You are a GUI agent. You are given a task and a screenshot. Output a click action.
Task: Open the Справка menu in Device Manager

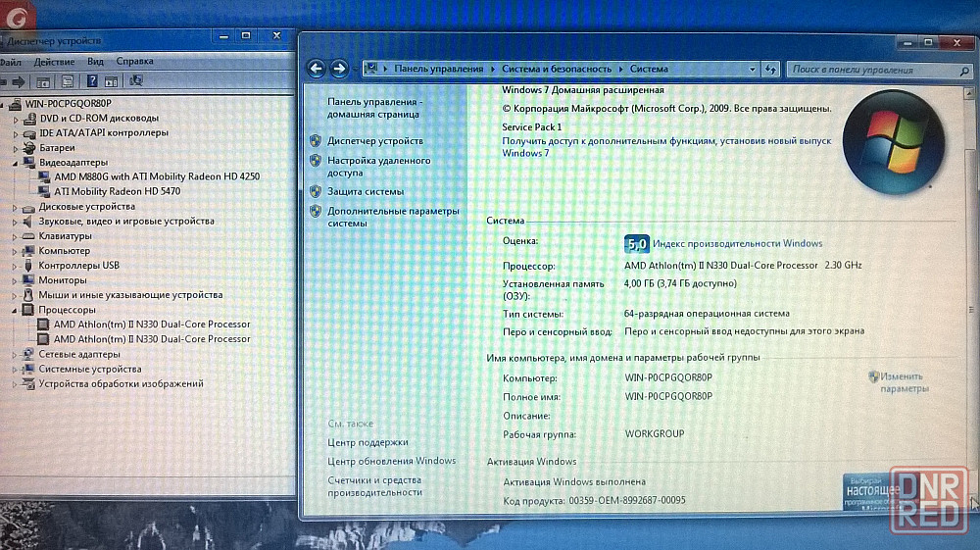134,61
